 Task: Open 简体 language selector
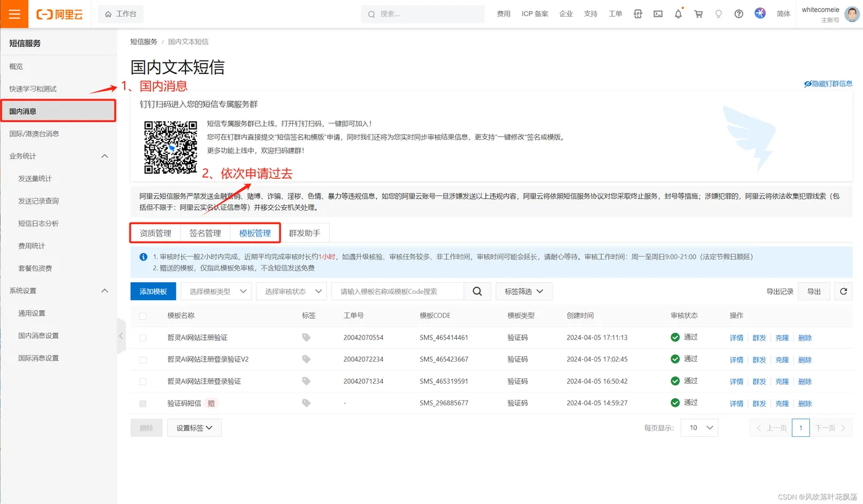[783, 14]
